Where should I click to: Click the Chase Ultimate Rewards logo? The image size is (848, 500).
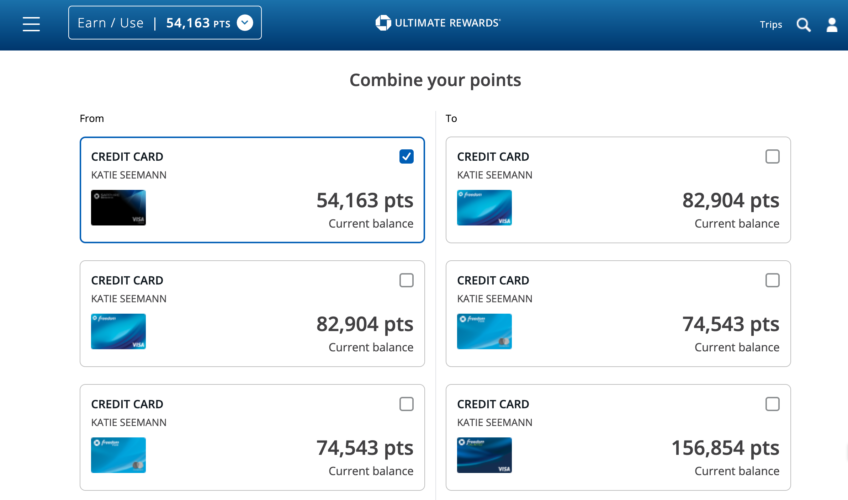coord(438,23)
